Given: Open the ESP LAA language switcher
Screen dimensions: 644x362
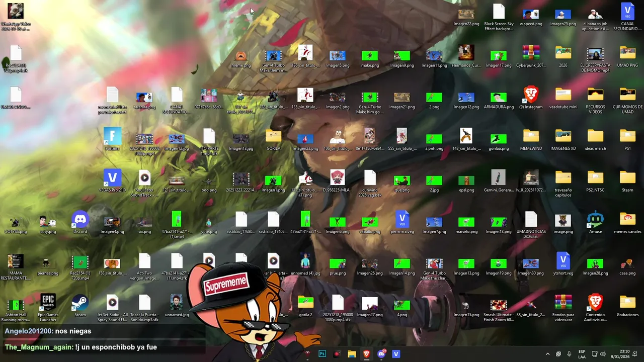Looking at the screenshot, I should click(582, 354).
